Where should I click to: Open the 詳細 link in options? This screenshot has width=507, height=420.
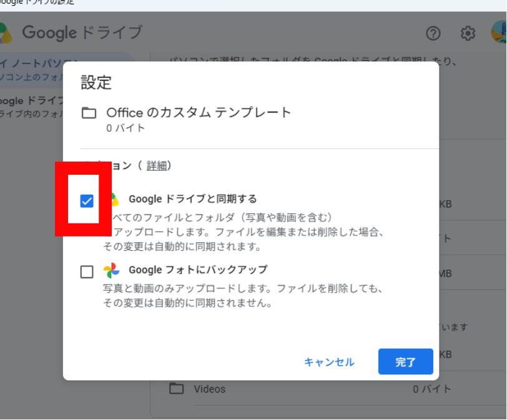[x=157, y=165]
